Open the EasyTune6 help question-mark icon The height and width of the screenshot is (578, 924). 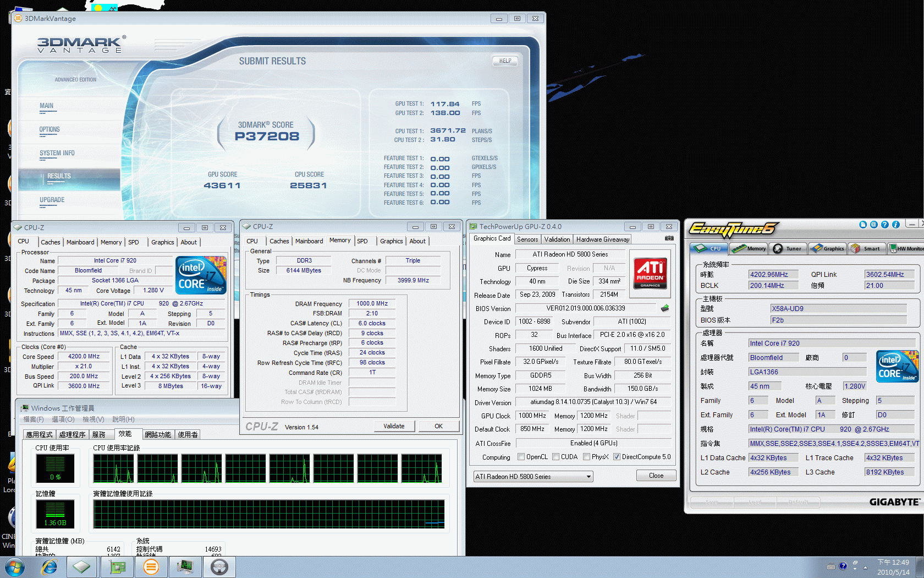(x=885, y=225)
